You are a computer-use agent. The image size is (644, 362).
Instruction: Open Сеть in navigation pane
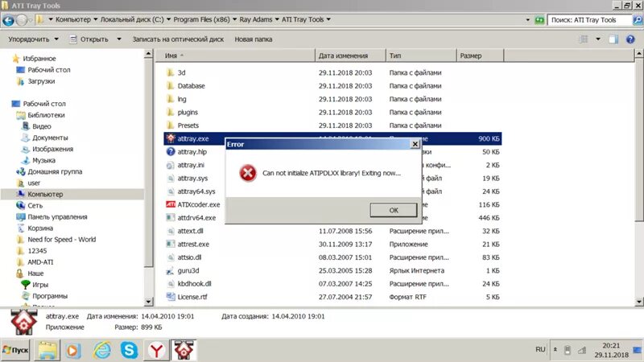tap(35, 205)
